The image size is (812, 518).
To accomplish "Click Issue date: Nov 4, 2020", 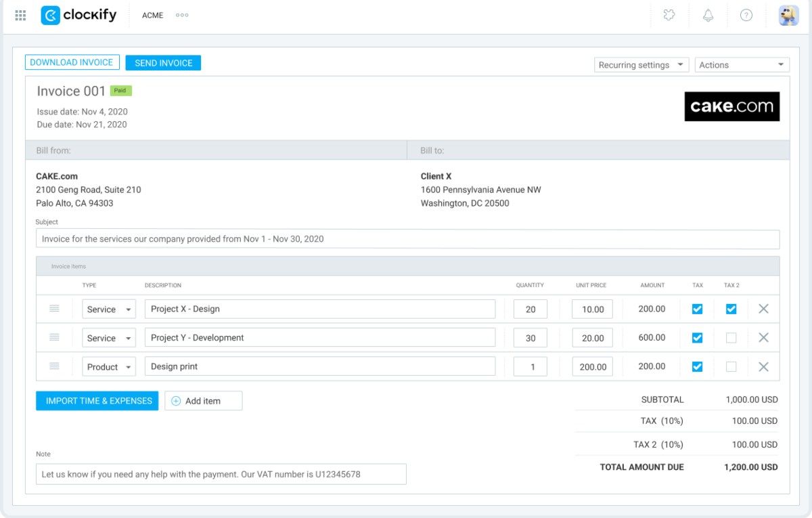I will (82, 112).
